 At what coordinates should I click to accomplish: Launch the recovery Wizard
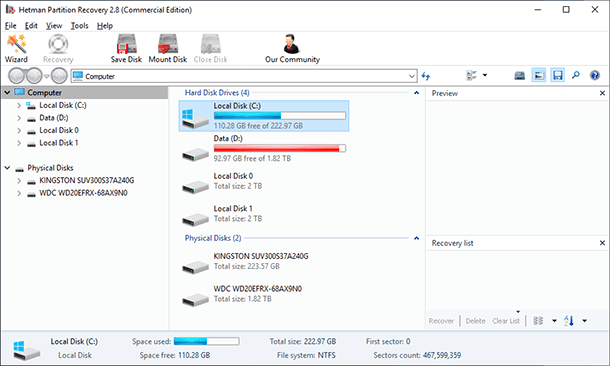[x=16, y=48]
